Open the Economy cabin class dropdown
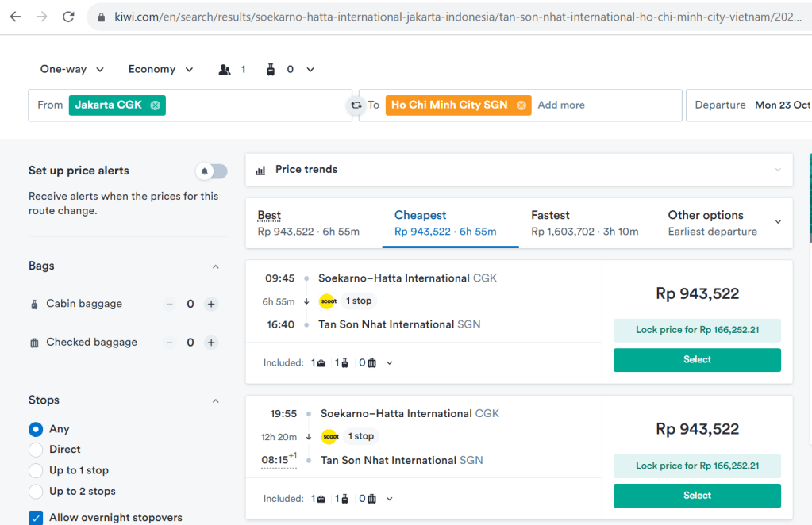812x525 pixels. (x=160, y=70)
